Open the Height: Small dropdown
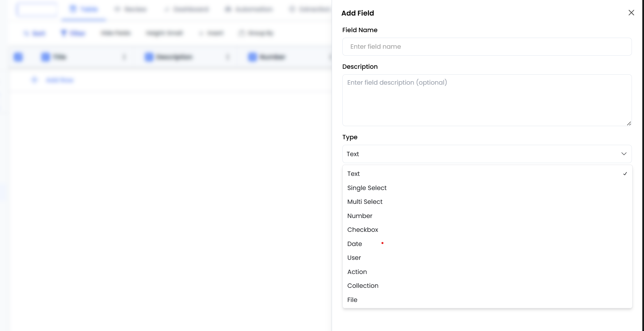 click(x=165, y=33)
